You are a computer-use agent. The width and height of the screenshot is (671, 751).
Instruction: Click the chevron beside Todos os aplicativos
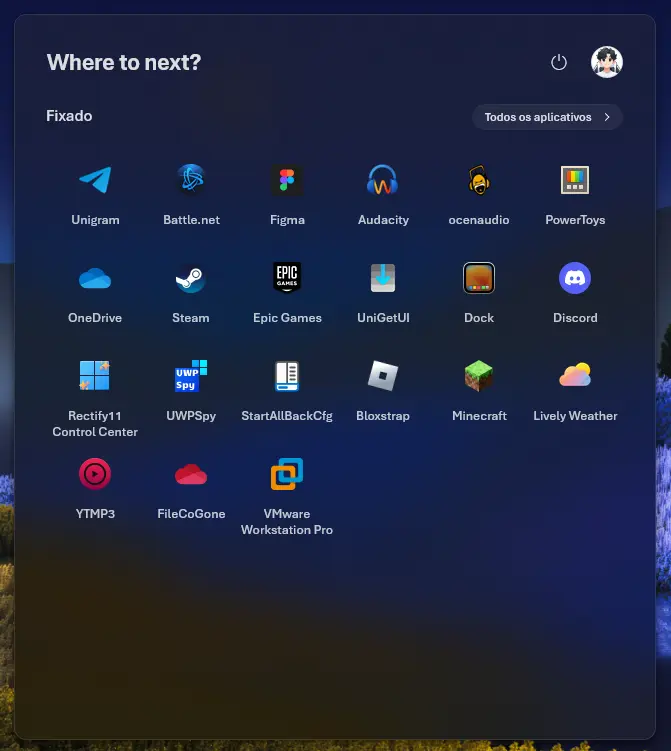click(x=607, y=117)
